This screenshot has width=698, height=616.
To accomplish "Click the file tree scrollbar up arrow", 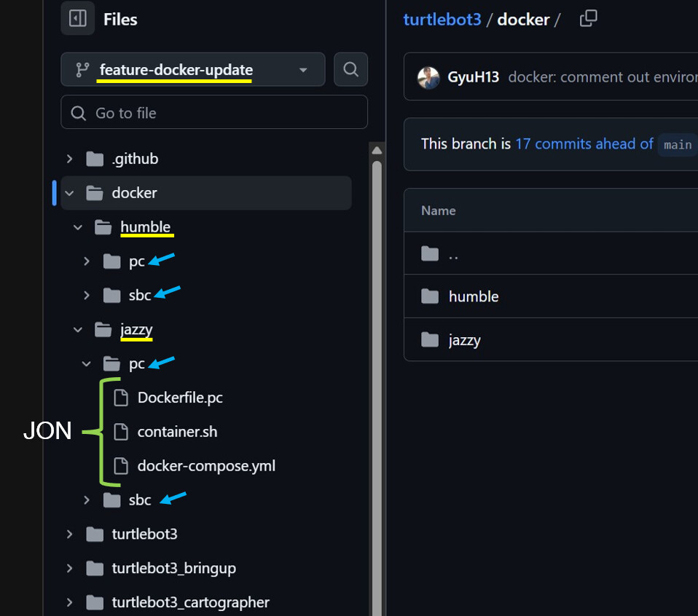I will pyautogui.click(x=377, y=151).
